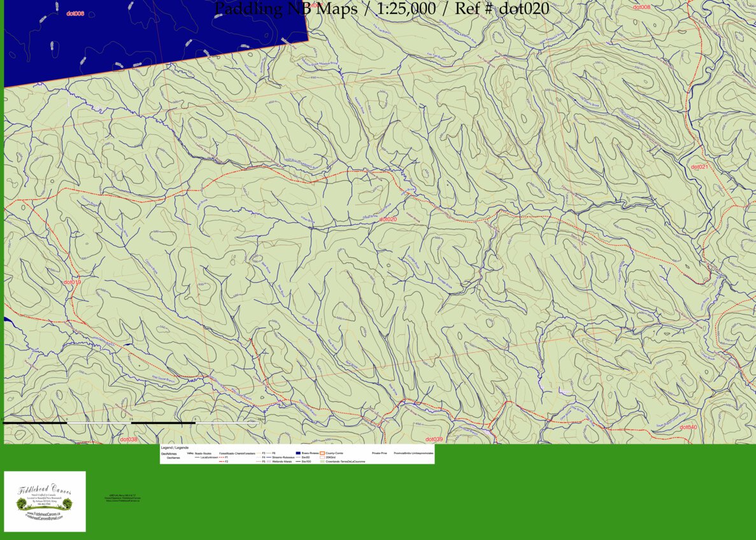
Task: Click the Rivers-Rivieres dark blue legend swatch
Action: click(298, 453)
